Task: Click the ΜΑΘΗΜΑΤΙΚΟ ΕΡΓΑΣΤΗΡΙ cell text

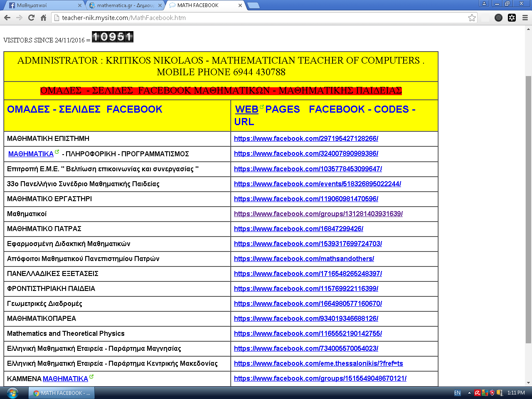Action: point(49,199)
